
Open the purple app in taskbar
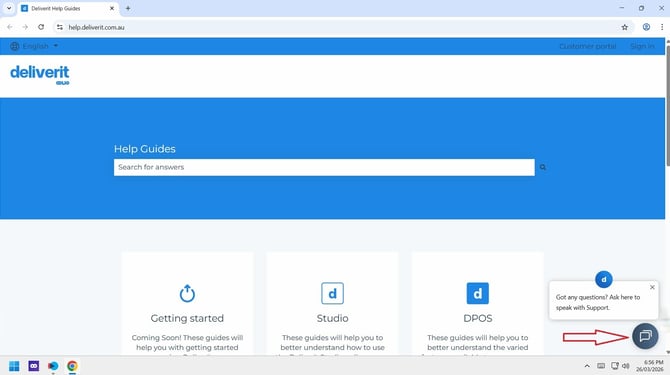click(34, 366)
